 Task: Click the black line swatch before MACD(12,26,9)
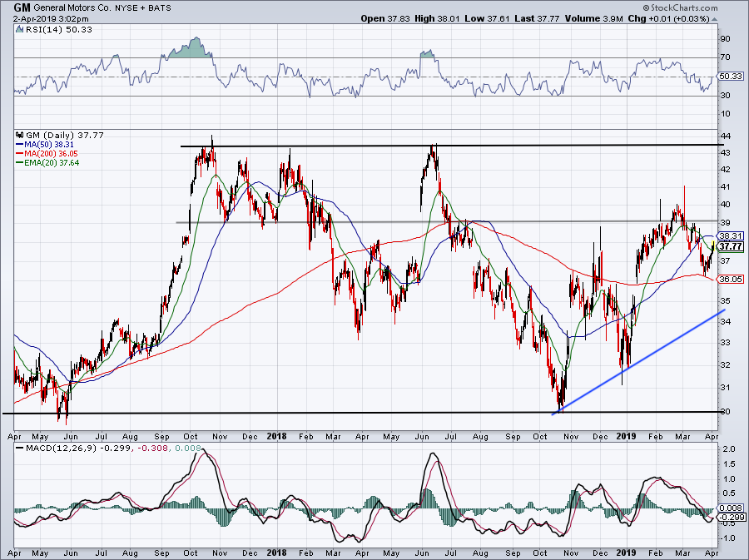20,448
